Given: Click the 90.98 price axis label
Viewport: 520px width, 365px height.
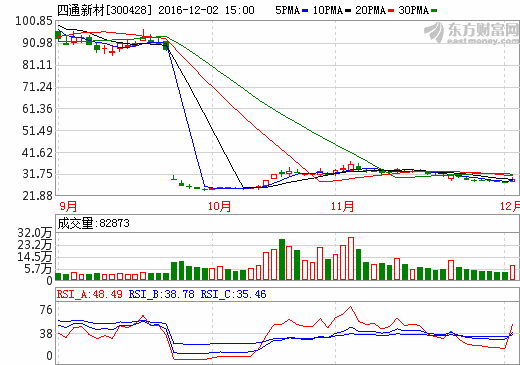Looking at the screenshot, I should point(37,43).
